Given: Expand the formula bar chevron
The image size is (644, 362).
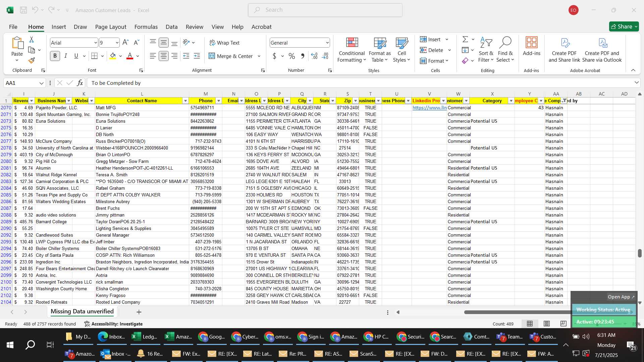Looking at the screenshot, I should coord(636,82).
